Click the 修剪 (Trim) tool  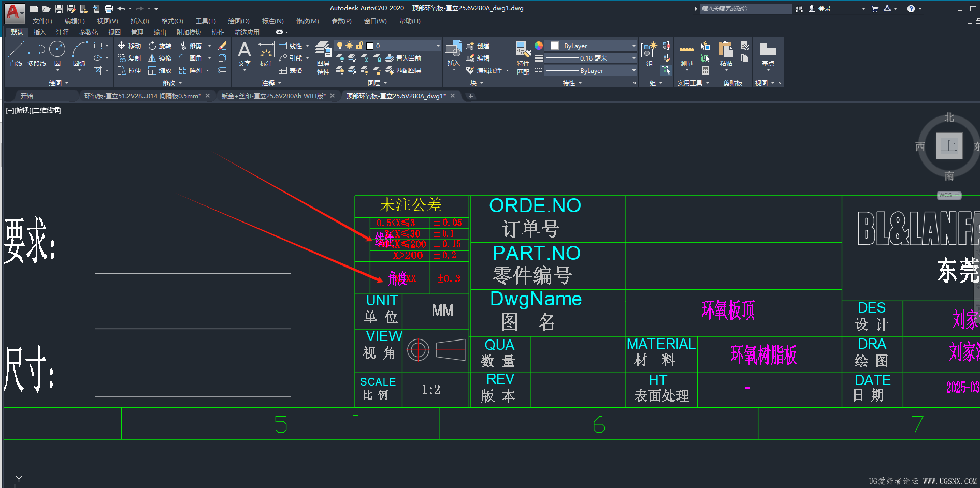[x=191, y=46]
